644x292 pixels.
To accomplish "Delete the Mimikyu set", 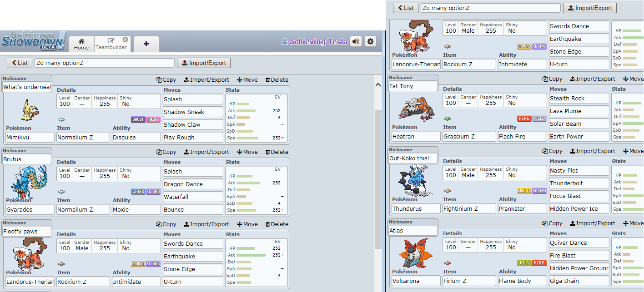I will [x=277, y=80].
